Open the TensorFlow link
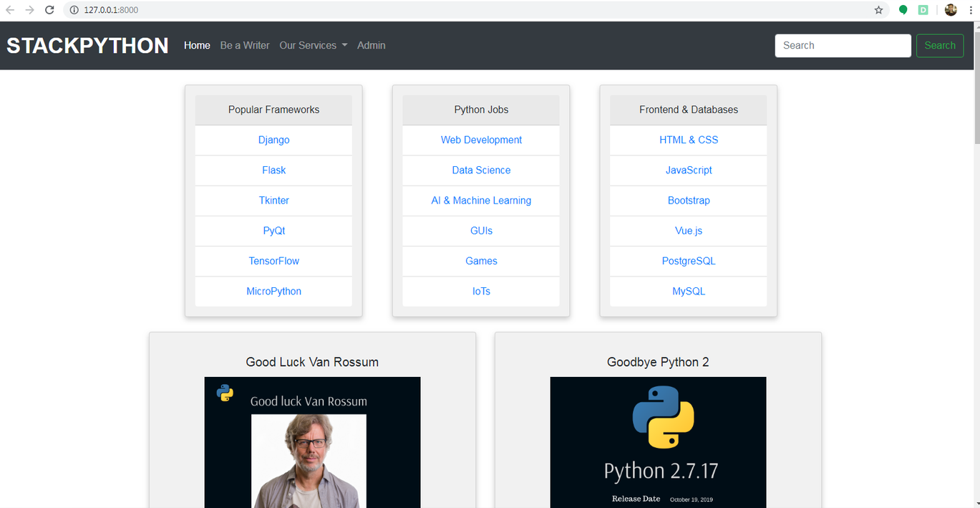The width and height of the screenshot is (980, 508). coord(273,261)
